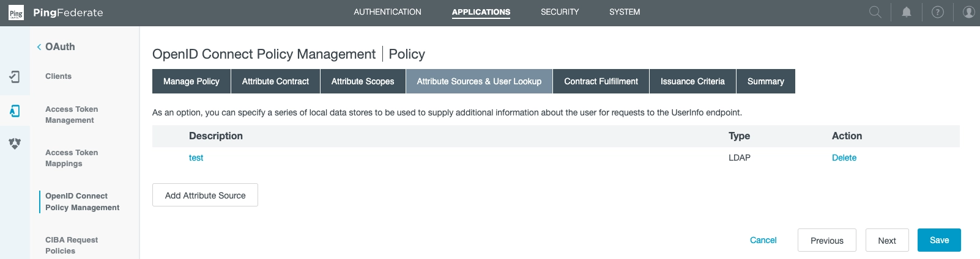980x259 pixels.
Task: Go to the Summary tab
Action: (x=765, y=81)
